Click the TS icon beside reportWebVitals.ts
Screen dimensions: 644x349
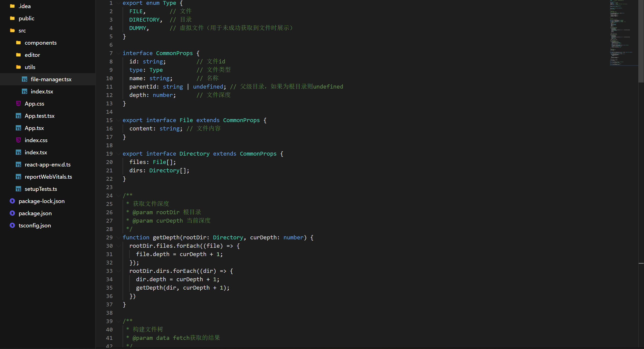[18, 177]
